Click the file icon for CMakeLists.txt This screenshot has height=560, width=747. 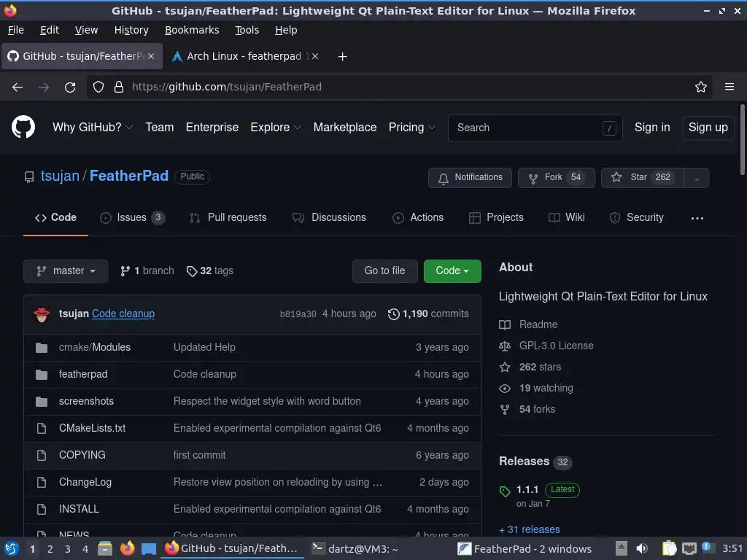[42, 428]
